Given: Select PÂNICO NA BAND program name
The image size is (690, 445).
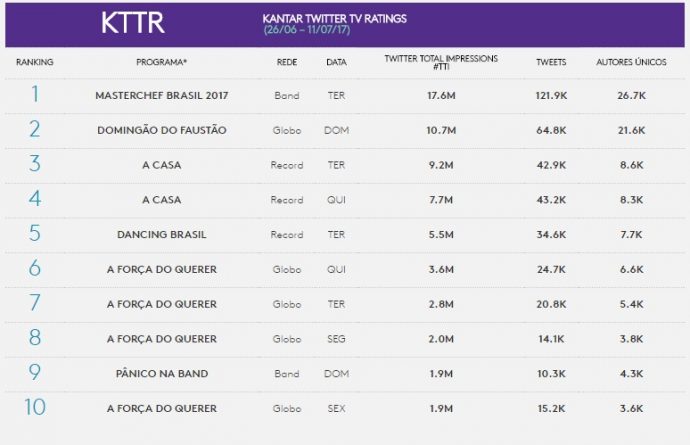Looking at the screenshot, I should [162, 374].
